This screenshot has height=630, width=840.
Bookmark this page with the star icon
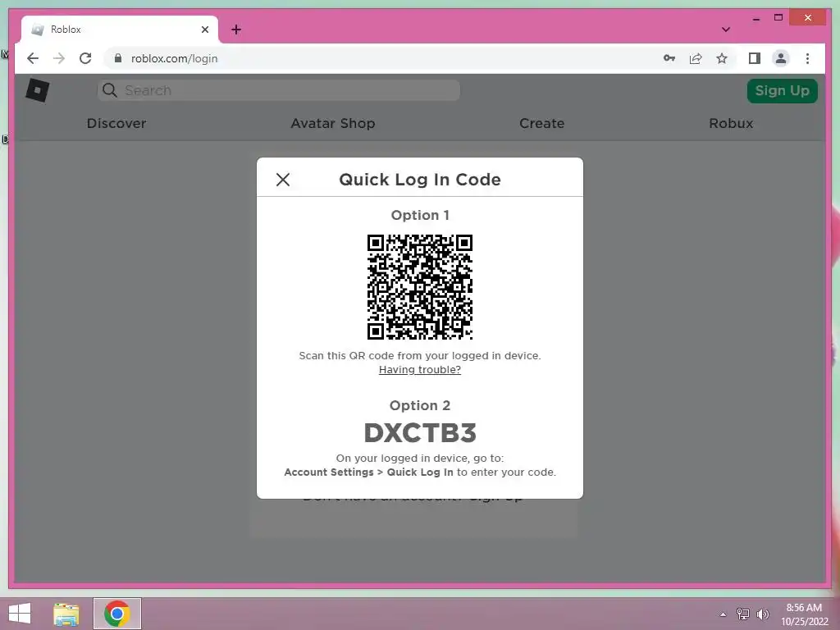click(722, 58)
